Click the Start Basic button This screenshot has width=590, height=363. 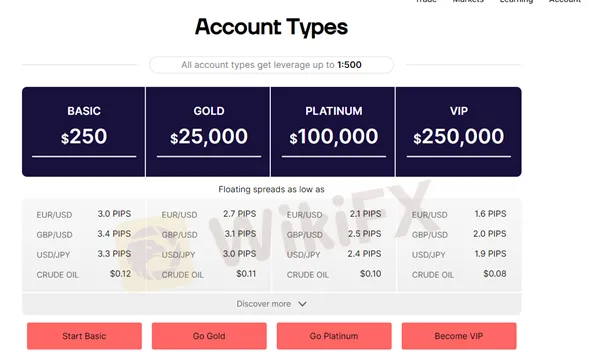tap(84, 336)
